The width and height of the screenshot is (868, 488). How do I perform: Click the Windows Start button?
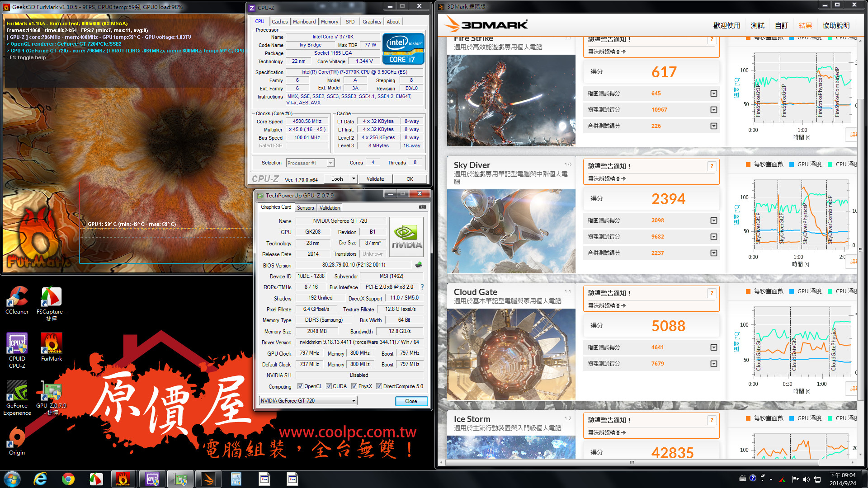pos(12,479)
